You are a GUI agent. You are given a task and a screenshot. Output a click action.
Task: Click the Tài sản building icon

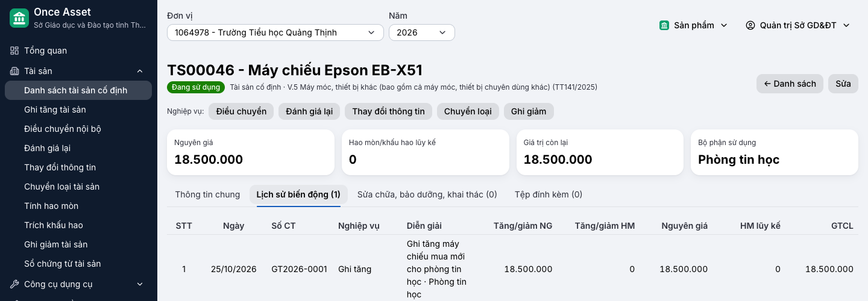pos(14,71)
